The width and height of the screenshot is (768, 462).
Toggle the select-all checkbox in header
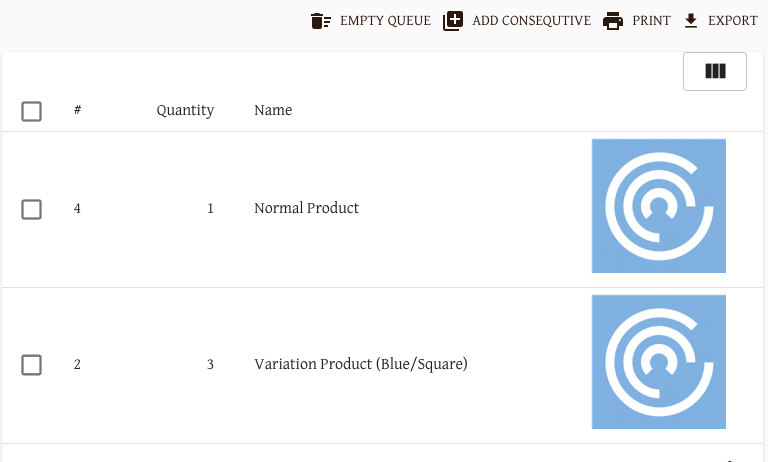tap(31, 111)
